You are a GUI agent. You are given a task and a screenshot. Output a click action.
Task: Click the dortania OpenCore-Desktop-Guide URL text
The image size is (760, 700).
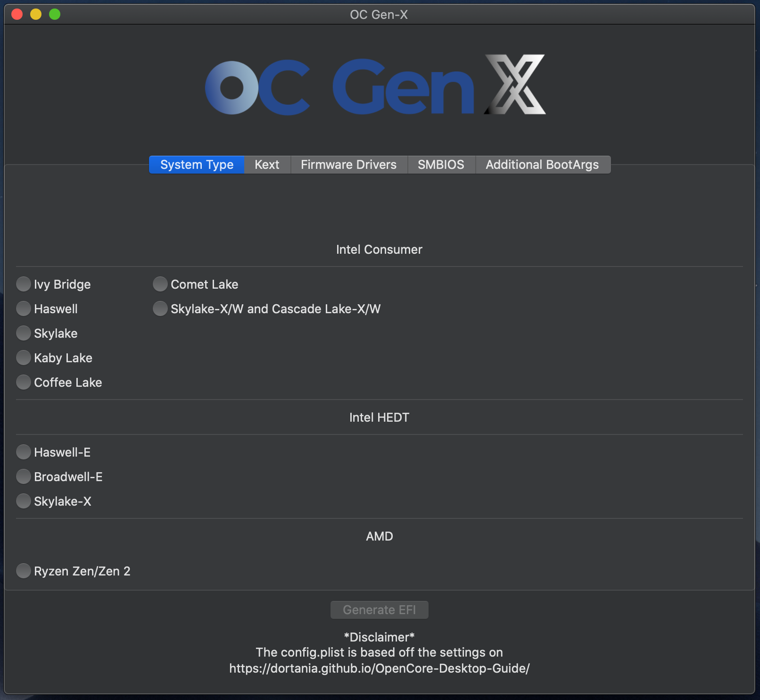pyautogui.click(x=380, y=668)
